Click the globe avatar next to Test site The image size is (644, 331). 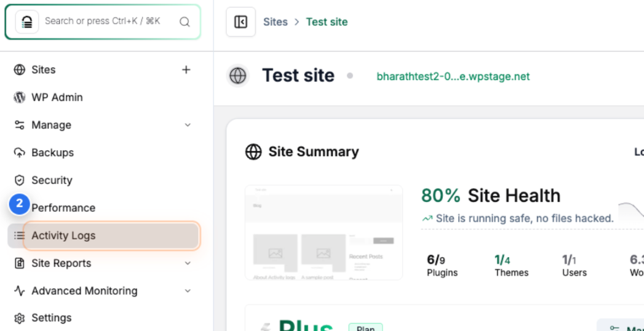[x=238, y=76]
